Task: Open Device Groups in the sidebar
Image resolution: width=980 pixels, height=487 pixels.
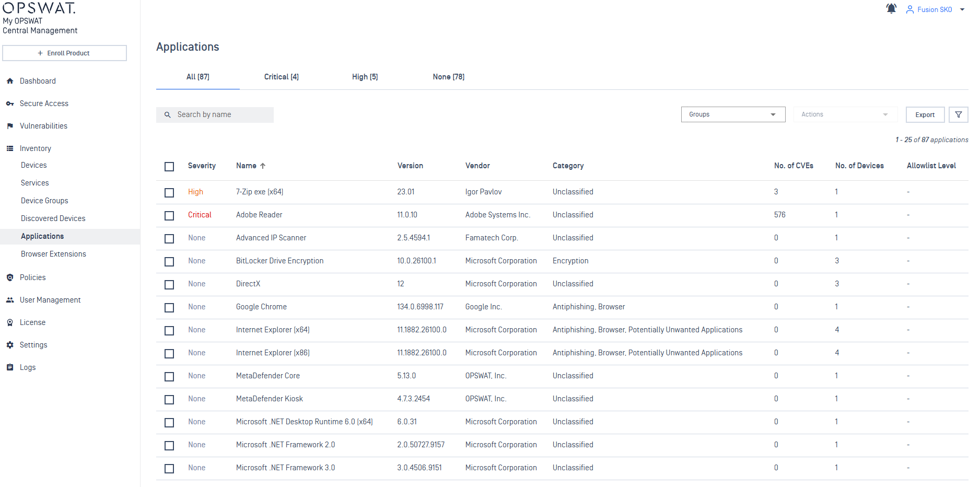Action: pyautogui.click(x=44, y=201)
